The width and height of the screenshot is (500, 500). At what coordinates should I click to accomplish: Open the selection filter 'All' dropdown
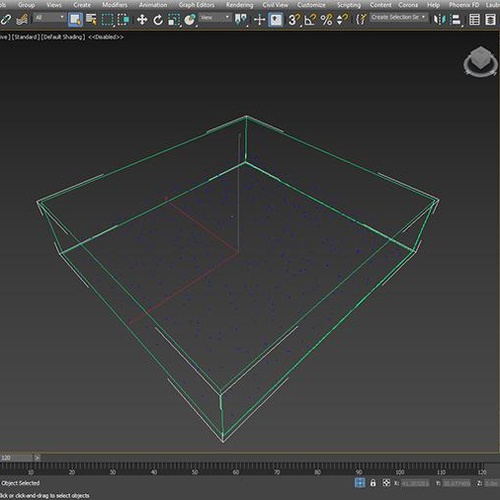pos(49,17)
